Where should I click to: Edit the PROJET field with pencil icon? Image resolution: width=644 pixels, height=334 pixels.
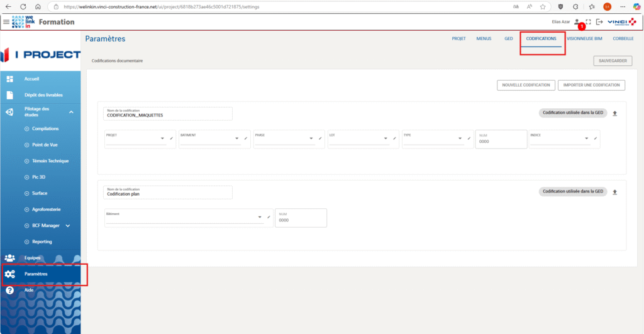pos(171,138)
